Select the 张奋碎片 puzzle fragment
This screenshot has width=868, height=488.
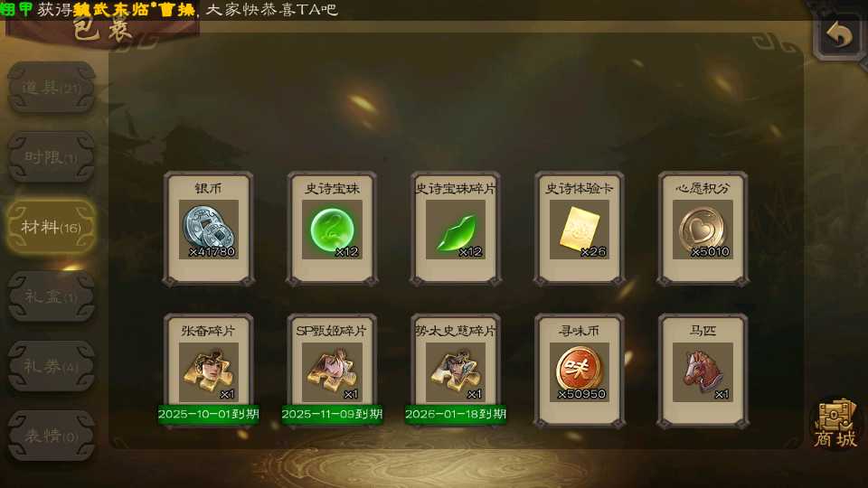point(209,371)
